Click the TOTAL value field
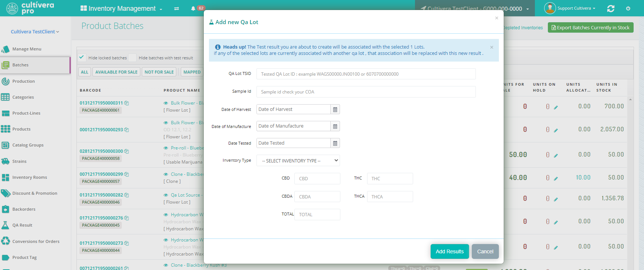 tap(317, 214)
